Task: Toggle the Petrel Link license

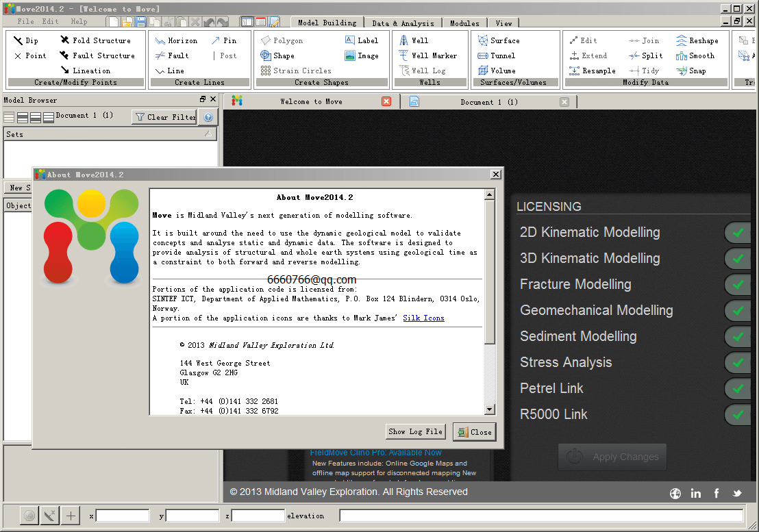Action: point(737,388)
